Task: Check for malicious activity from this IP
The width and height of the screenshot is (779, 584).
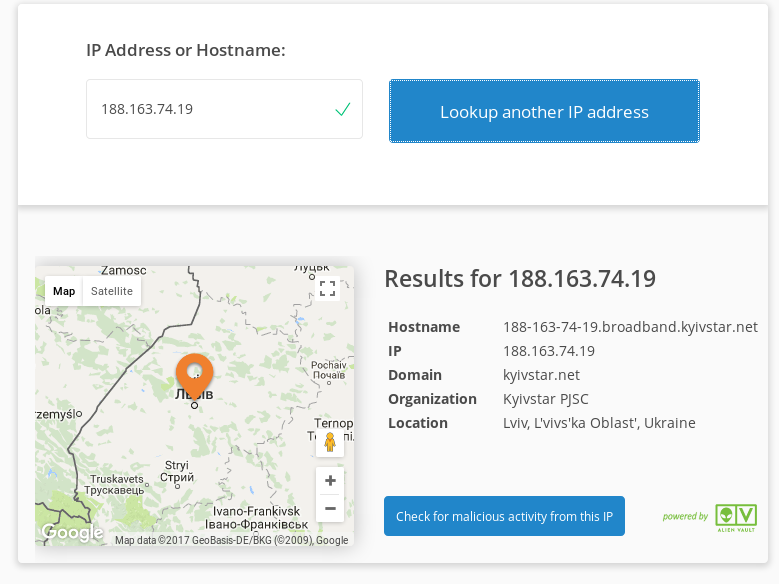Action: click(504, 516)
